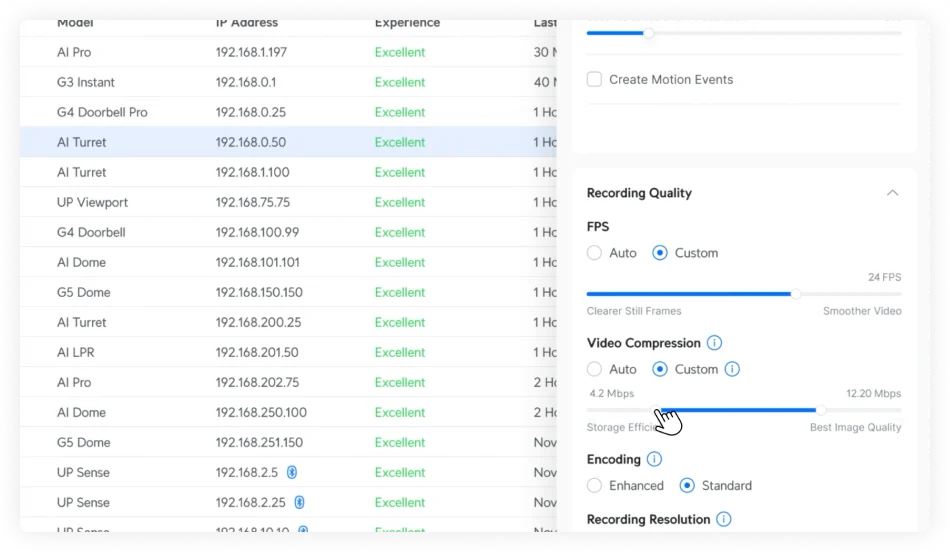Select UP Sense at 192.168.2.5

coord(288,472)
